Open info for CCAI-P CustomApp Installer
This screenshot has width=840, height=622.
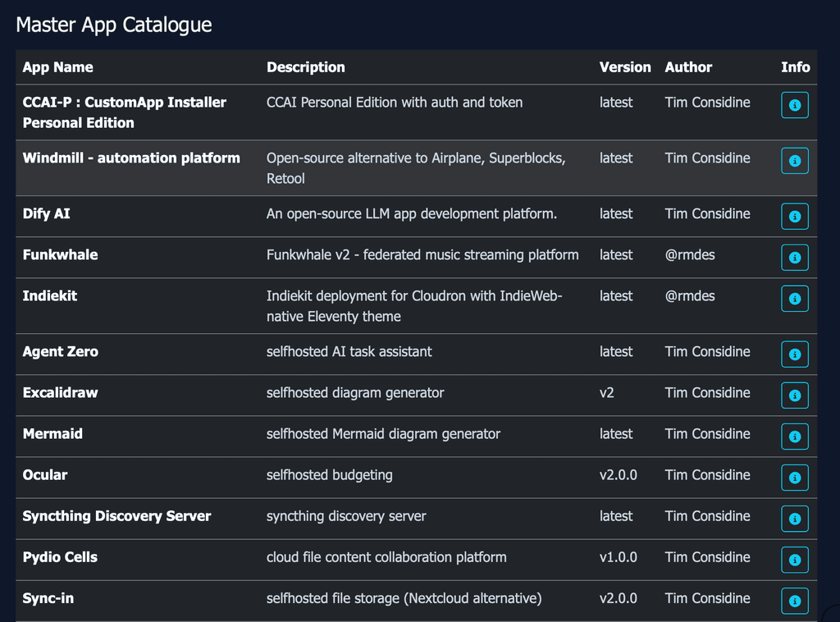coord(794,105)
